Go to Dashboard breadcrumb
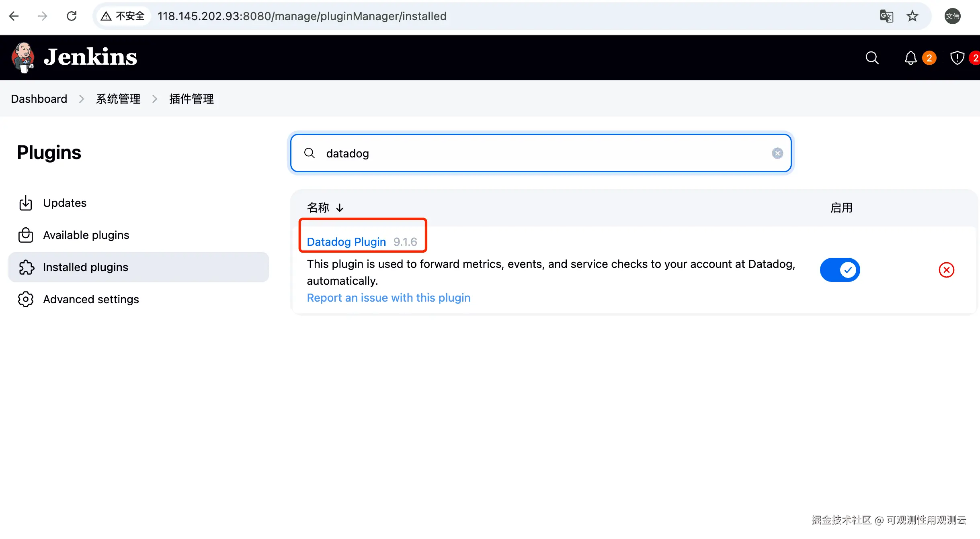Viewport: 980px width, 539px height. click(39, 99)
